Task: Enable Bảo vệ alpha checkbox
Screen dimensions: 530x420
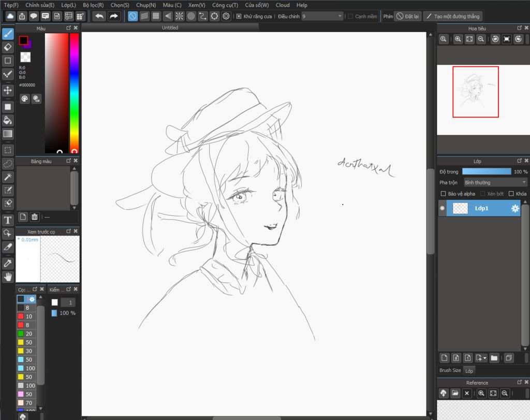Action: tap(443, 194)
